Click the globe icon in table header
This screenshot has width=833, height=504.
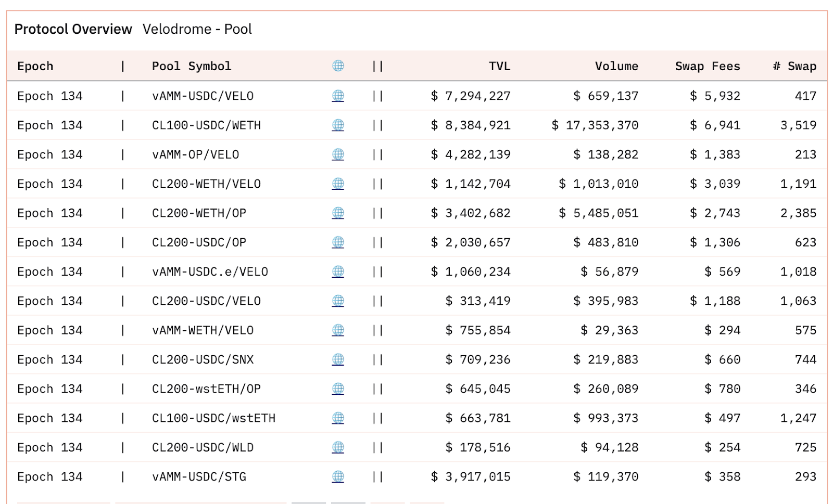338,66
